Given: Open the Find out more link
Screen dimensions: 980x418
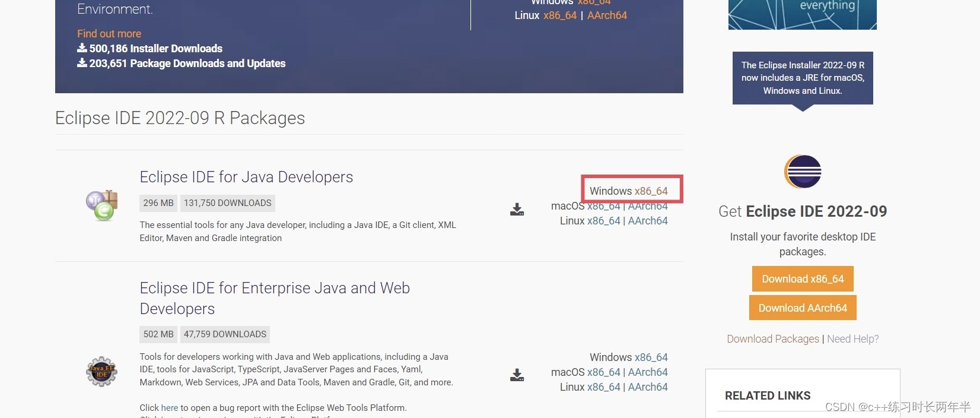Looking at the screenshot, I should click(109, 34).
